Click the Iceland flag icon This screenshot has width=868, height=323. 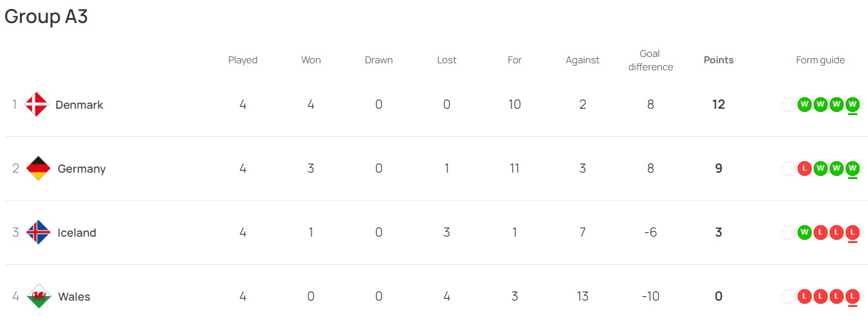tap(38, 232)
